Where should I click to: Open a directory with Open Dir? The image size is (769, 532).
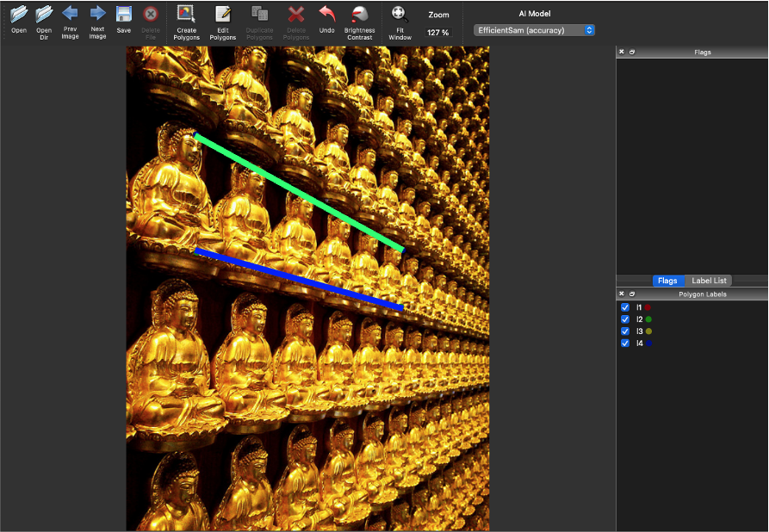44,15
